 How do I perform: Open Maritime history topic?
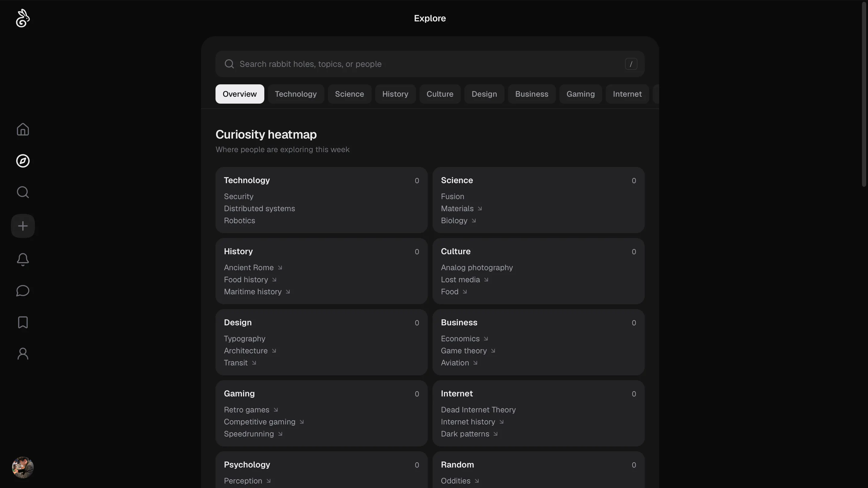[252, 292]
